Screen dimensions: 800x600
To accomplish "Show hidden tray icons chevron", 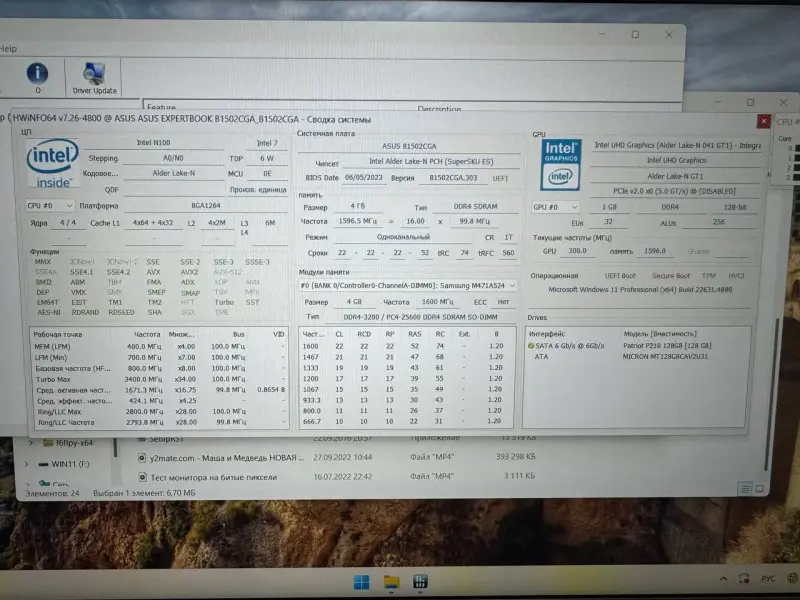I will click(723, 579).
